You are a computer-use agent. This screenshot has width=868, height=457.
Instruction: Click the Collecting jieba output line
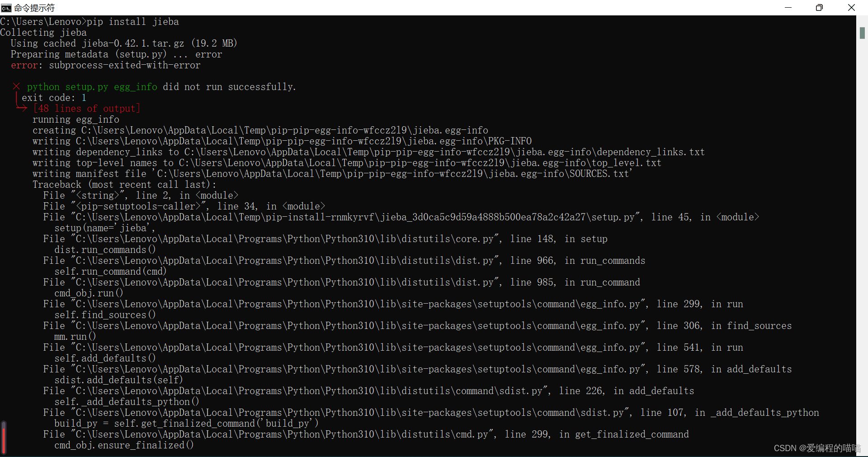tap(44, 32)
